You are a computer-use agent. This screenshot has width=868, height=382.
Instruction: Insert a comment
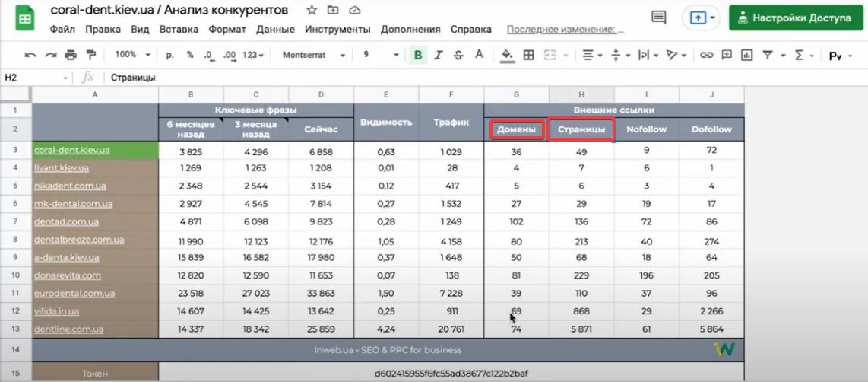point(727,55)
